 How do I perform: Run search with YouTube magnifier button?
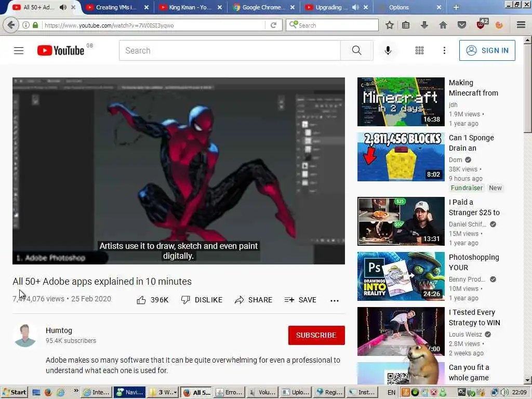point(356,50)
